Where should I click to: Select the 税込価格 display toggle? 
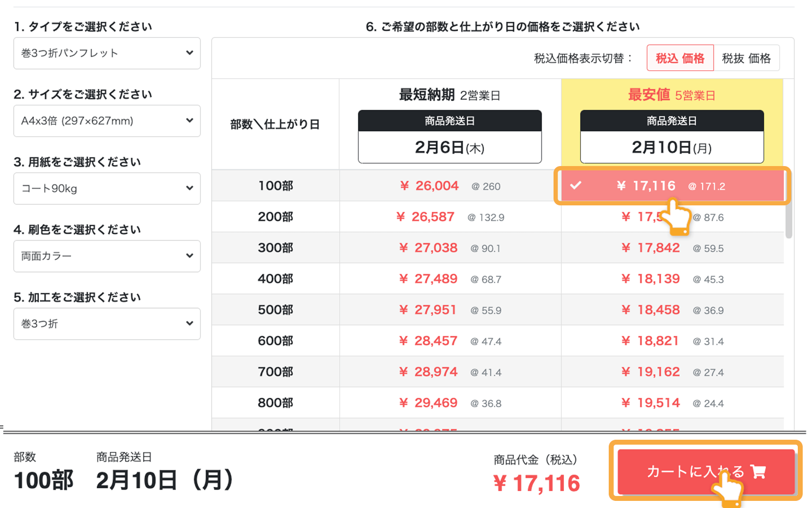(680, 57)
